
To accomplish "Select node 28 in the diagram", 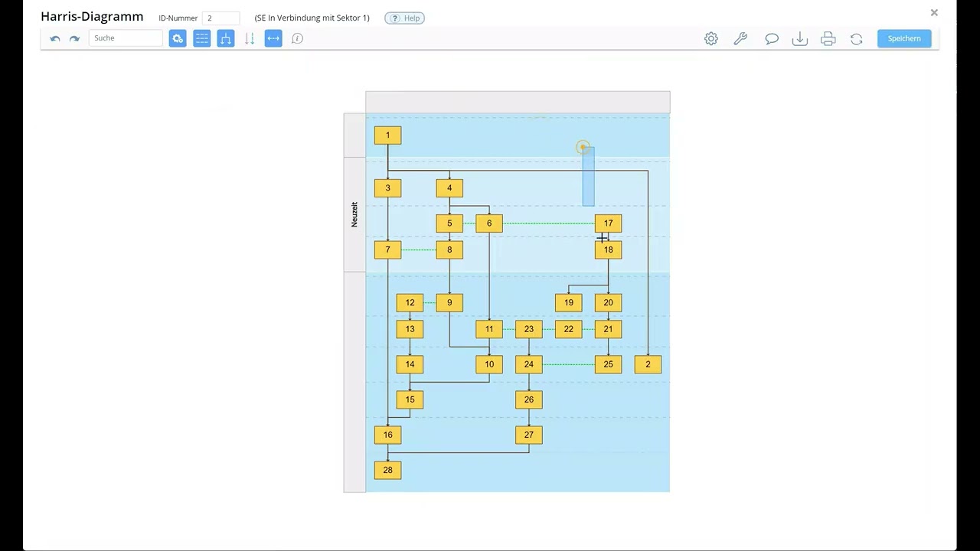I will [x=387, y=470].
